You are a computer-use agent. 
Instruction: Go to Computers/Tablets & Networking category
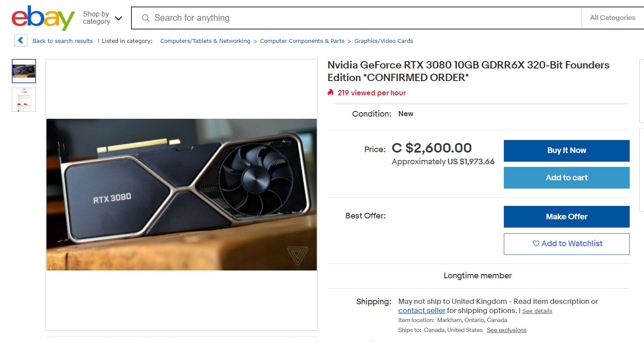[x=205, y=41]
